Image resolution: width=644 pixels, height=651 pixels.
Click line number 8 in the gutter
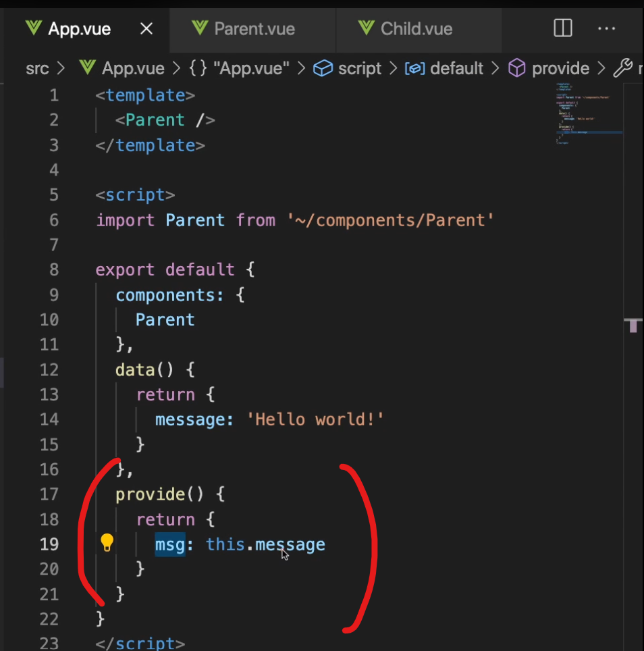tap(54, 270)
